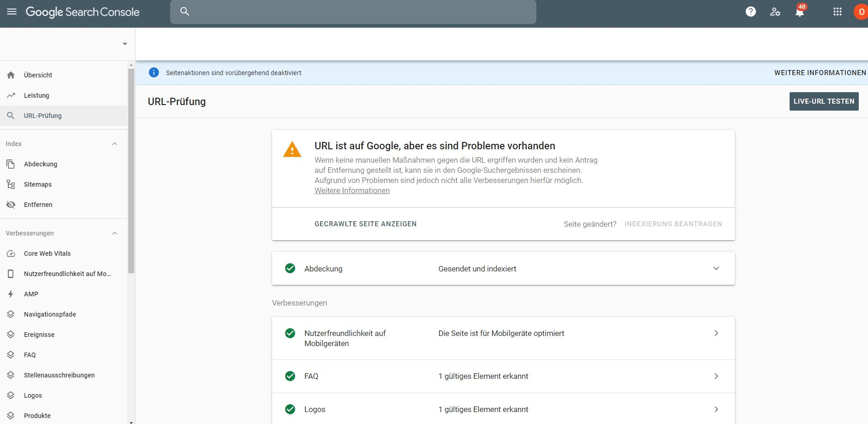The height and width of the screenshot is (424, 868).
Task: Click the sidebar vertical scrollbar thumb
Action: (131, 171)
